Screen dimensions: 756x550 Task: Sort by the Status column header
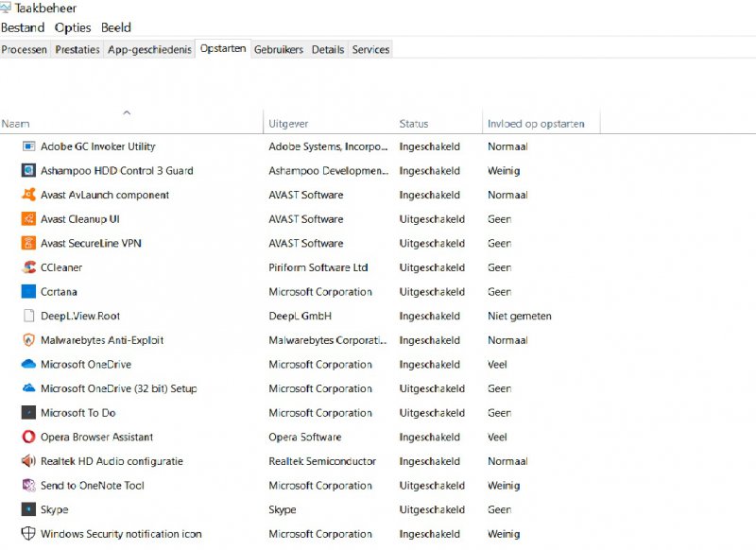click(414, 124)
